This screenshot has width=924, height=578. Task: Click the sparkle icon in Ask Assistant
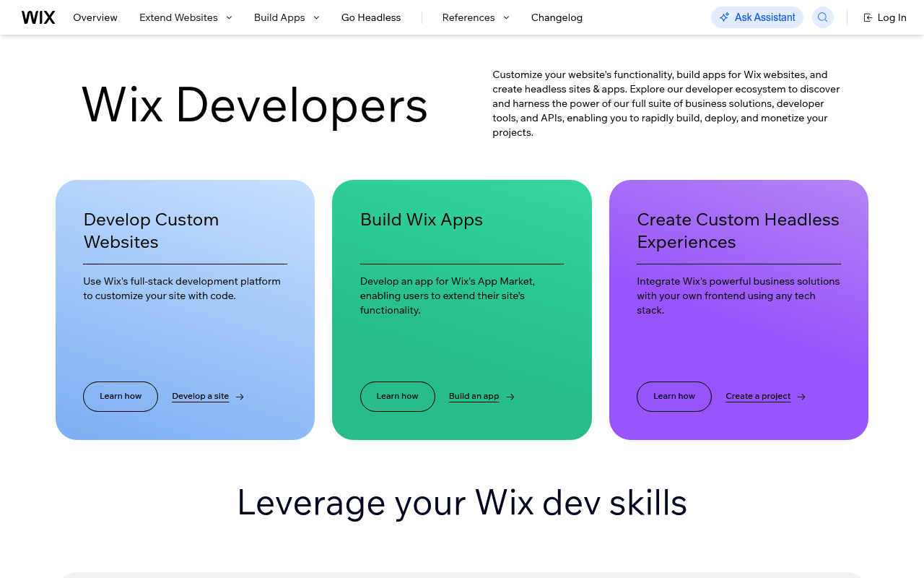(x=725, y=17)
